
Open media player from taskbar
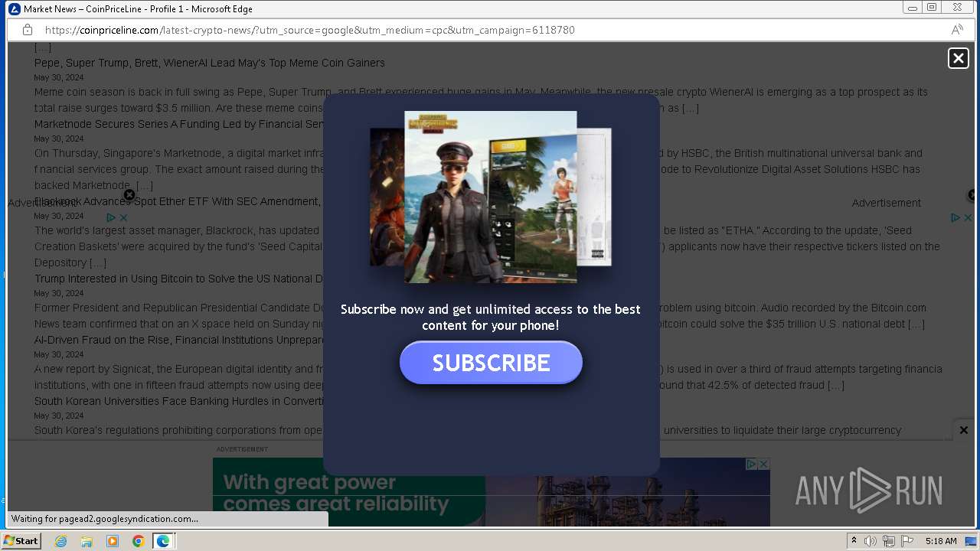tap(113, 541)
